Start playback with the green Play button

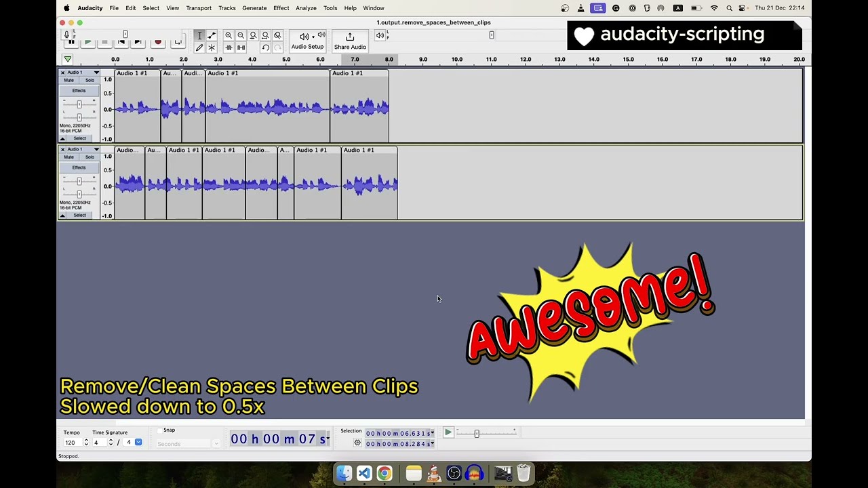87,42
